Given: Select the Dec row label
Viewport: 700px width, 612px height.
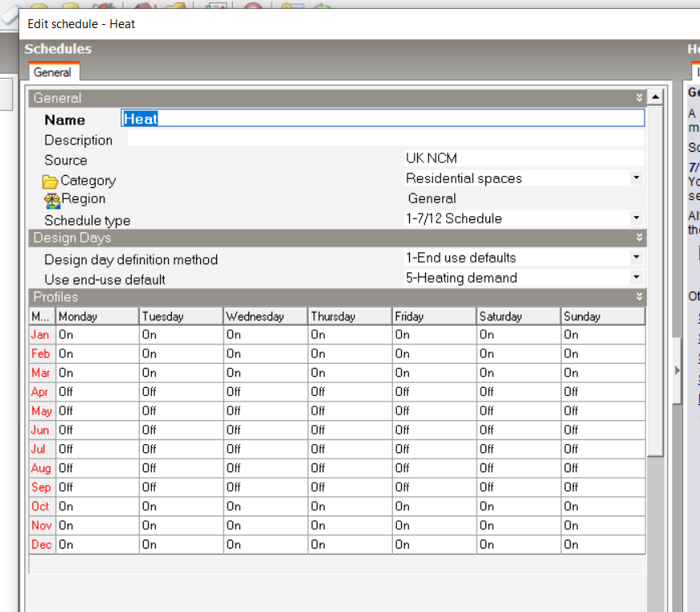Looking at the screenshot, I should 43,545.
